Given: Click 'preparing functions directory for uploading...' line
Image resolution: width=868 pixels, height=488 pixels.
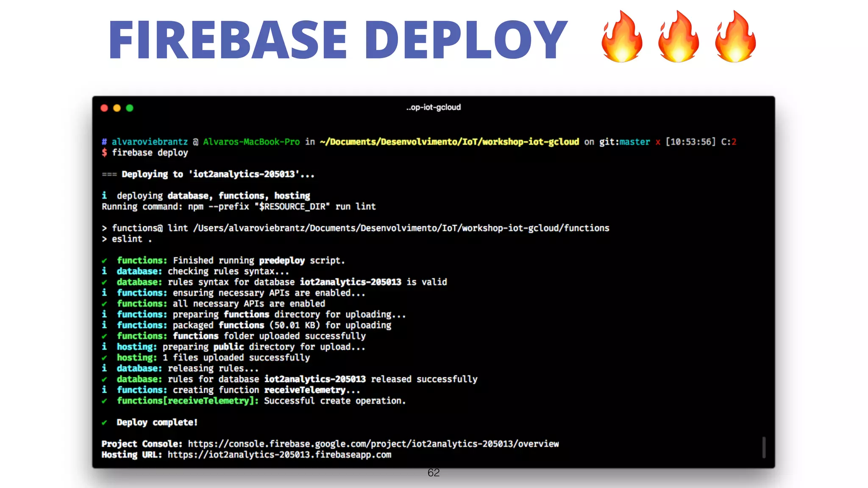Looking at the screenshot, I should (x=254, y=315).
